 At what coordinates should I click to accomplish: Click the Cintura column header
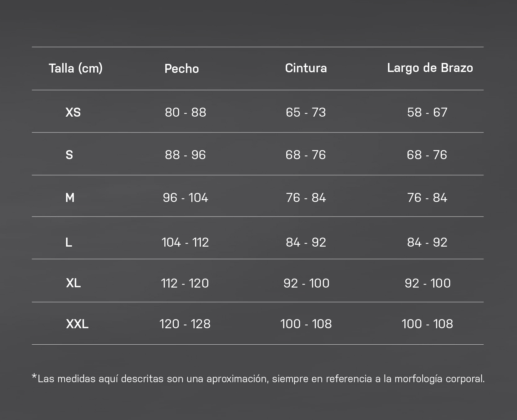click(x=306, y=68)
